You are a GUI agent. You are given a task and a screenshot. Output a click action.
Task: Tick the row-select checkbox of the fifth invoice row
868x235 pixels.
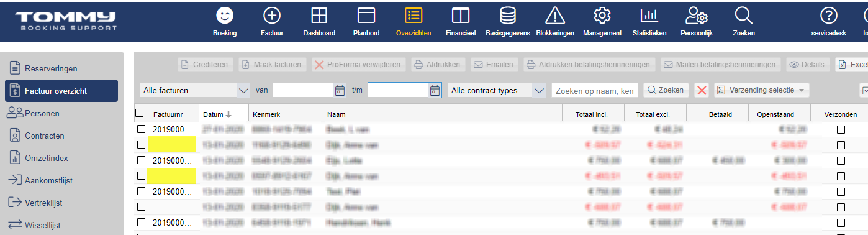point(141,191)
